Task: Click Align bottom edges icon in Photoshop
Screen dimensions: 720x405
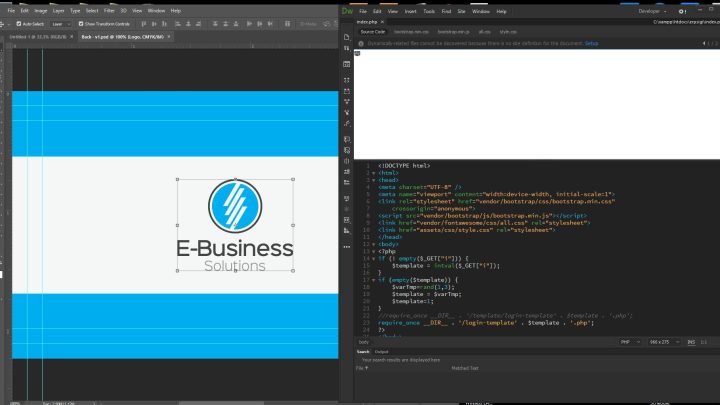Action: point(164,24)
